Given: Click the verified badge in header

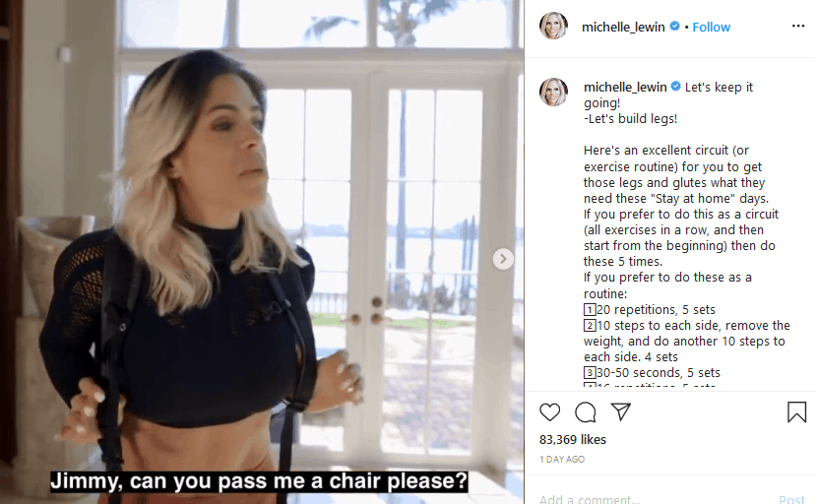Looking at the screenshot, I should tap(674, 26).
